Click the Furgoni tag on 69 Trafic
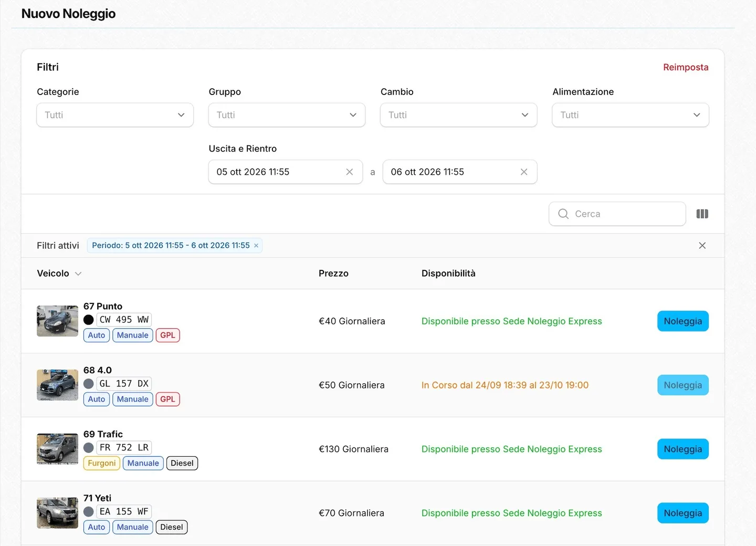 (102, 464)
